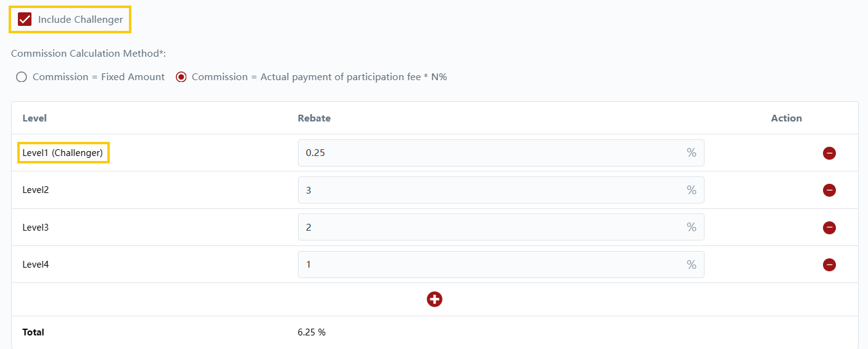Select the 6.25 % total value
Viewport: 868px width, 349px height.
[x=312, y=332]
